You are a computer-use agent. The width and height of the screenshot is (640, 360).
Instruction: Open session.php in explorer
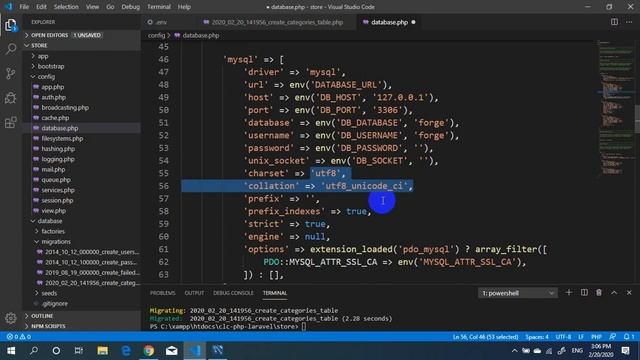pos(57,200)
